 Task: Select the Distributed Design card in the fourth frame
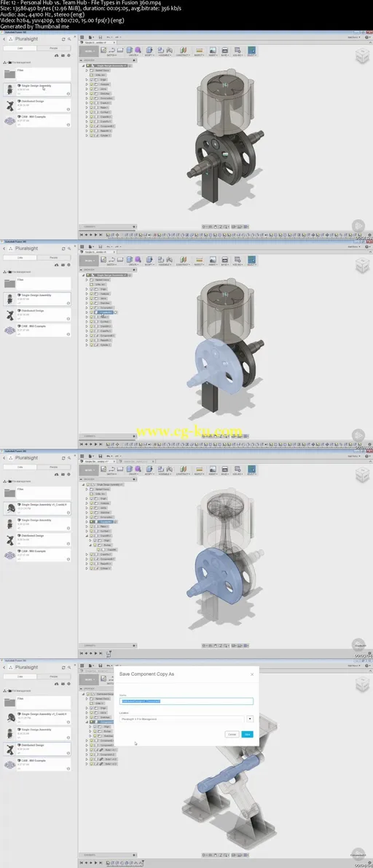click(36, 749)
